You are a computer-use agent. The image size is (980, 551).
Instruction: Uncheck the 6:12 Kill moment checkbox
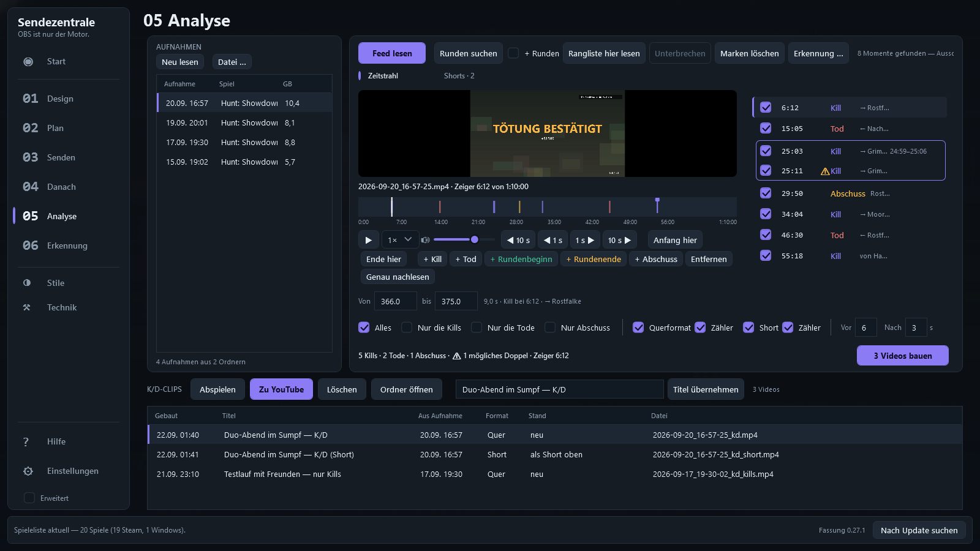click(766, 107)
